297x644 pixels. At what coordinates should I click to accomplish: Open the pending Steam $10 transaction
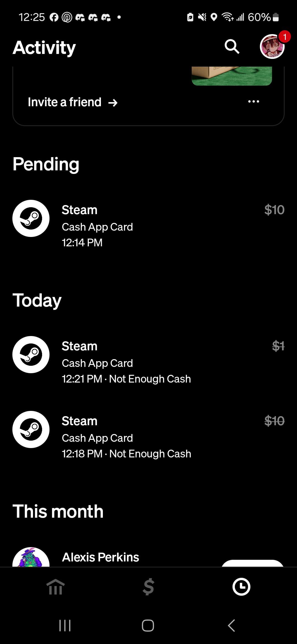(x=148, y=226)
